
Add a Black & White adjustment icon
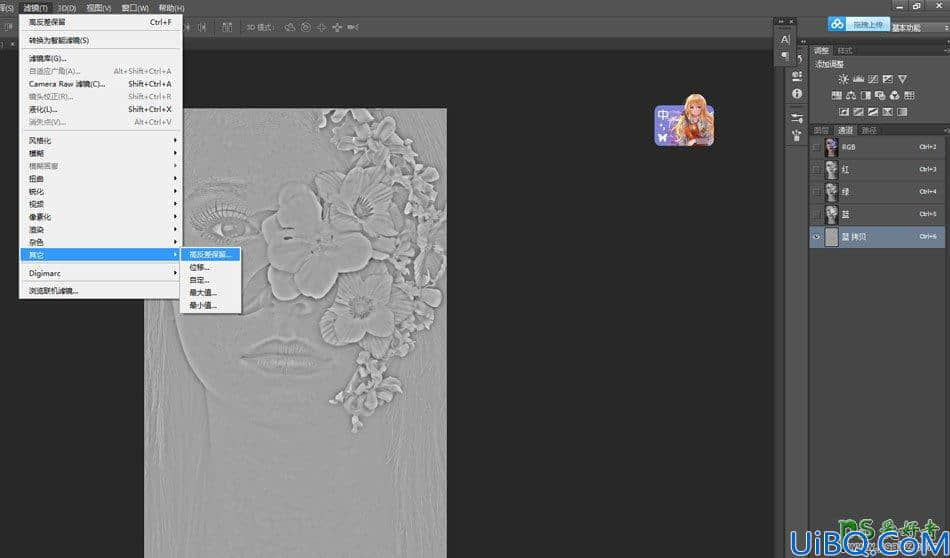pos(866,96)
